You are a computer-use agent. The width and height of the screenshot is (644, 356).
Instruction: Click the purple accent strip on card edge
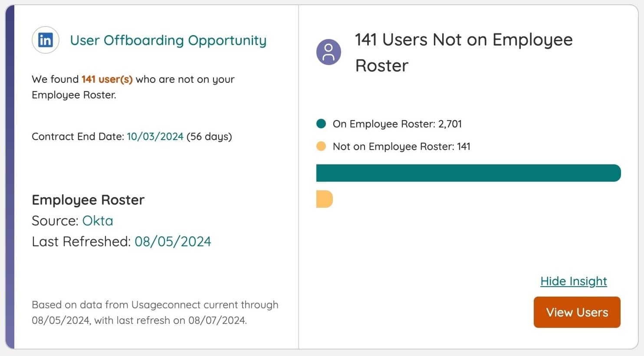[10, 177]
